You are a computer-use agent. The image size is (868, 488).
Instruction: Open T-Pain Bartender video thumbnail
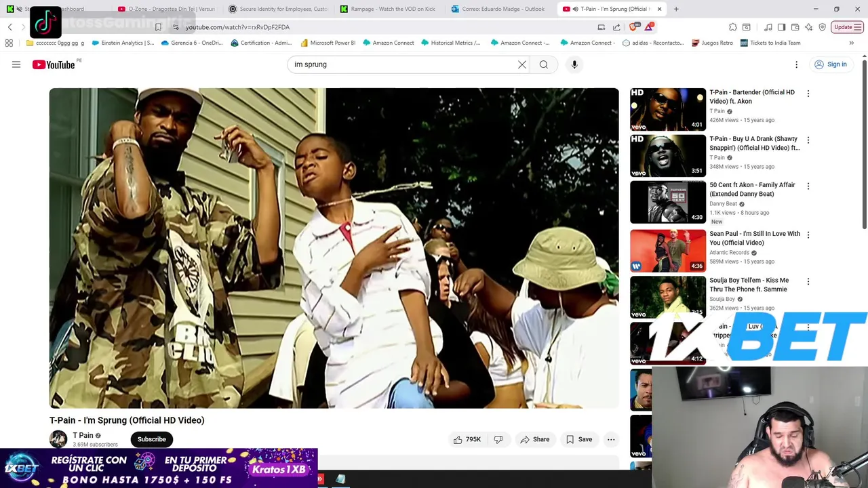click(668, 109)
